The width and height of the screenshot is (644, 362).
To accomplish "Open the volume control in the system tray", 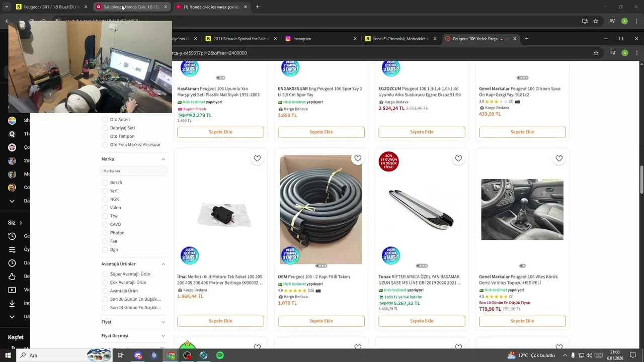I will point(589,355).
